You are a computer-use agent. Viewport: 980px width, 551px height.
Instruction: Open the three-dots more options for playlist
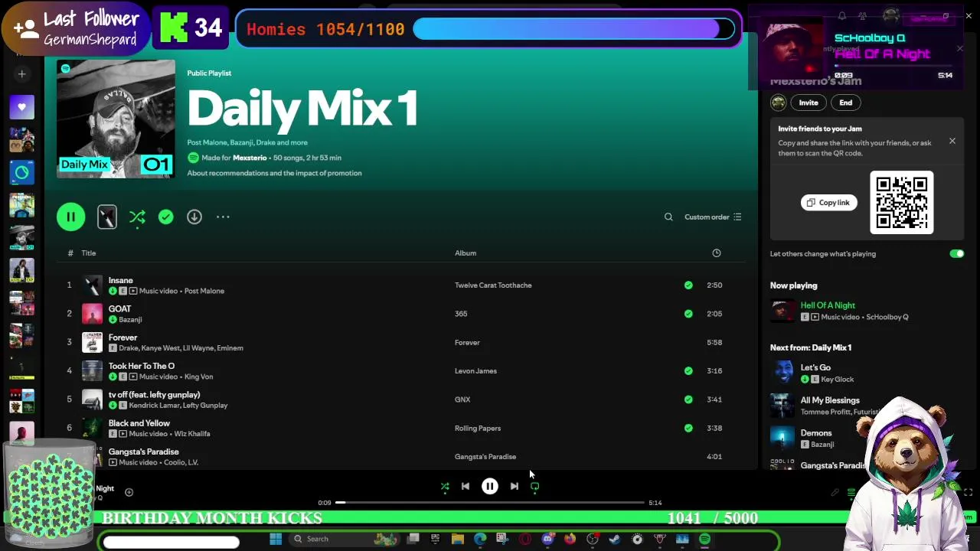pos(223,217)
